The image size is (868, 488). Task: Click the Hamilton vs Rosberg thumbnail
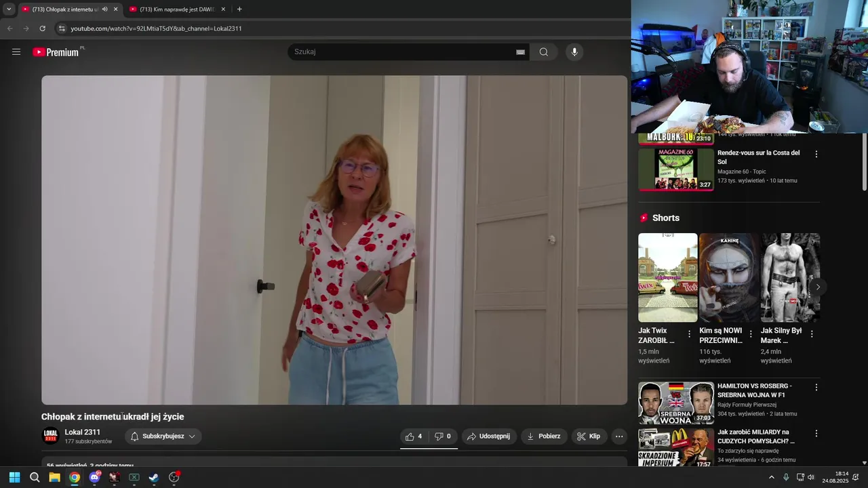click(676, 403)
